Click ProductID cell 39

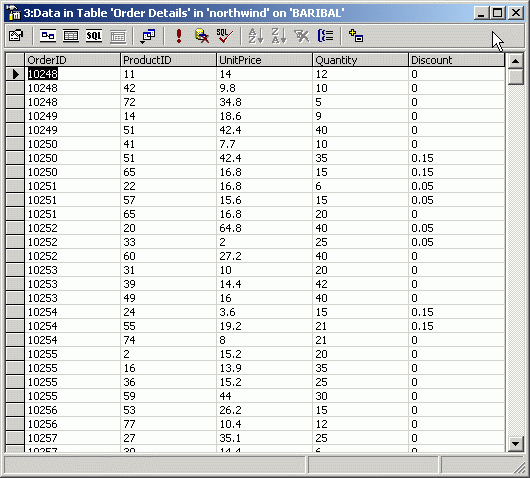tap(168, 284)
